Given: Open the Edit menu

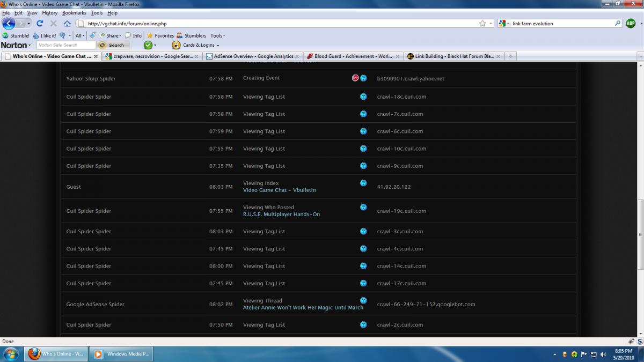Looking at the screenshot, I should (19, 13).
